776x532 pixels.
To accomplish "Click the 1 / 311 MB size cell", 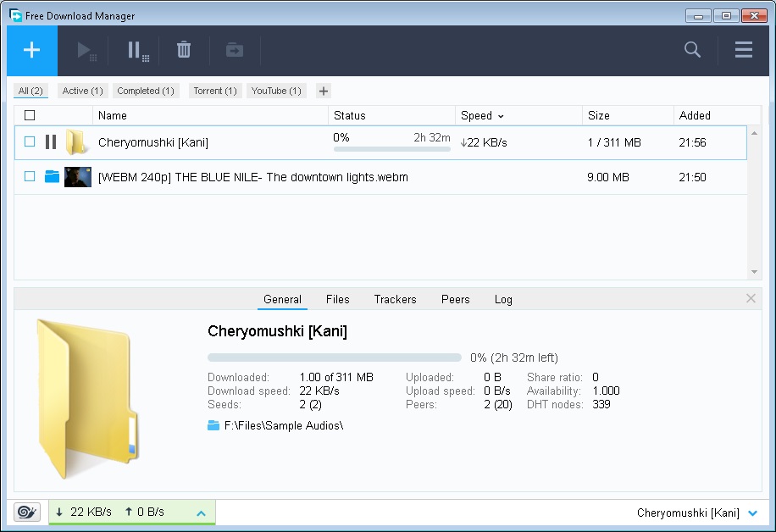I will tap(614, 142).
